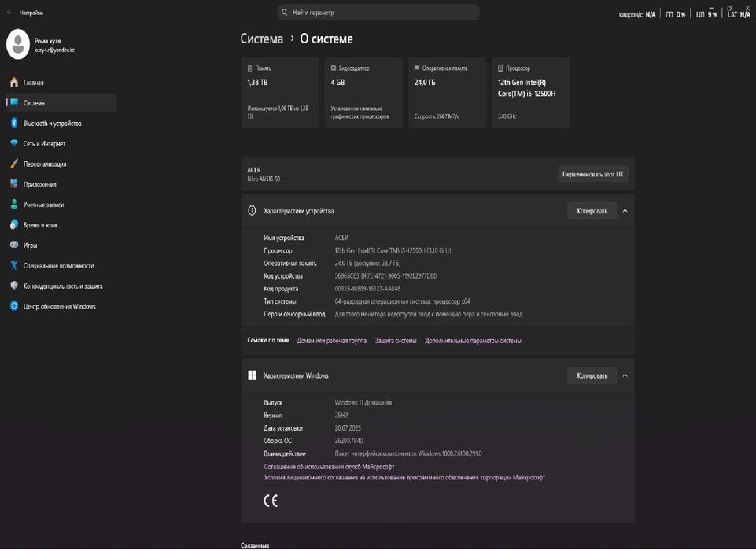Image resolution: width=756 pixels, height=551 pixels.
Task: Click the Память 1,38 ТВ card
Action: 280,93
